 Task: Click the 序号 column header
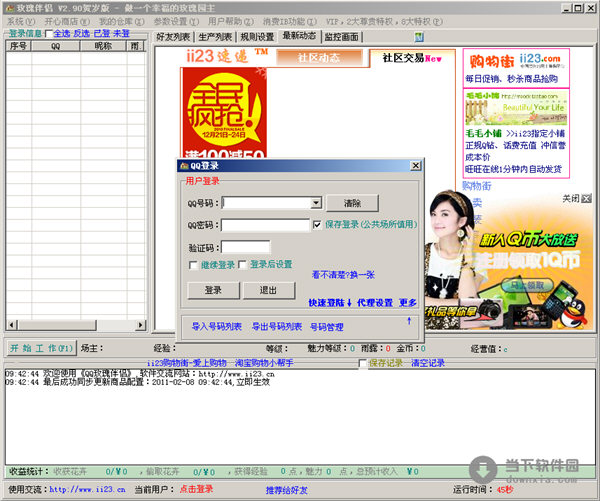coord(18,46)
